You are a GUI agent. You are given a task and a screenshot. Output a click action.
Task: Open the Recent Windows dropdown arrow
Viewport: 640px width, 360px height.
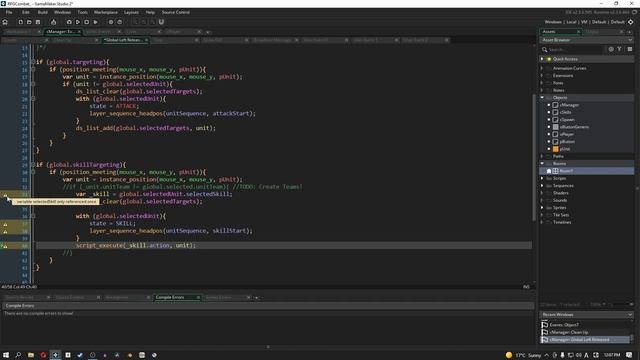pyautogui.click(x=630, y=315)
